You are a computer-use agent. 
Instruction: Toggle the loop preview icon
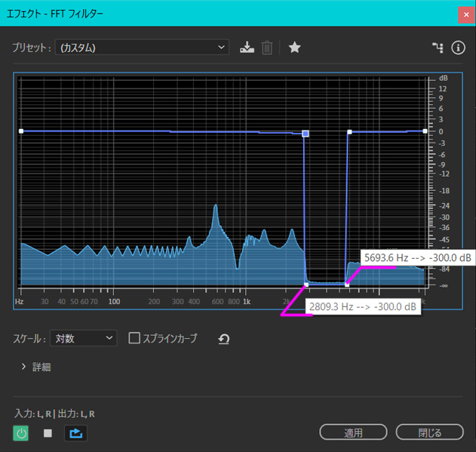75,433
